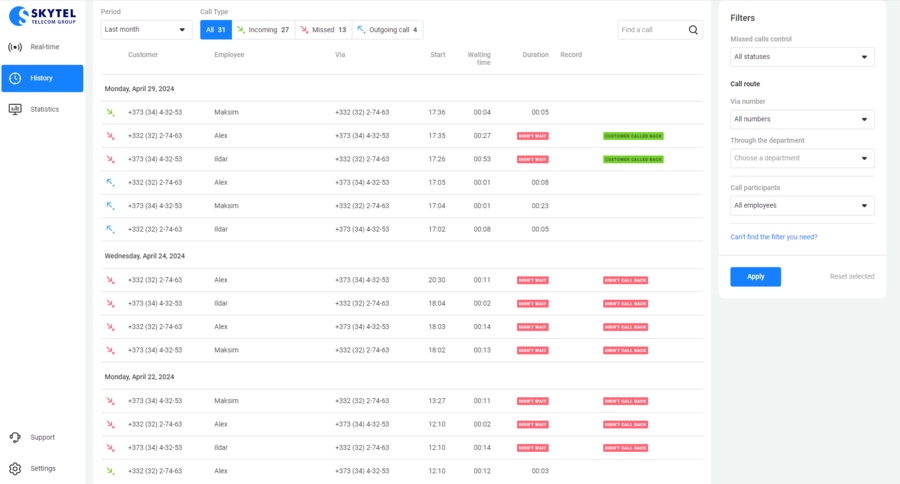Open the Support headset icon

coord(16,437)
